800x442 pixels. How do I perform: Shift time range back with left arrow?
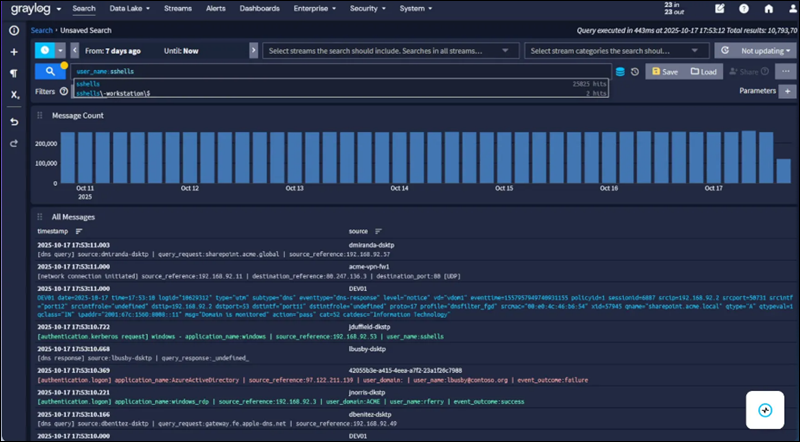coord(75,51)
